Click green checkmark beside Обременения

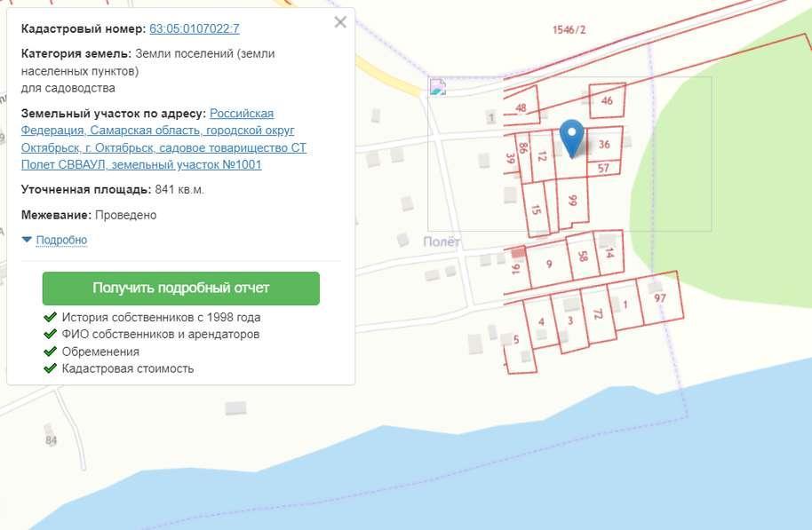coord(51,352)
